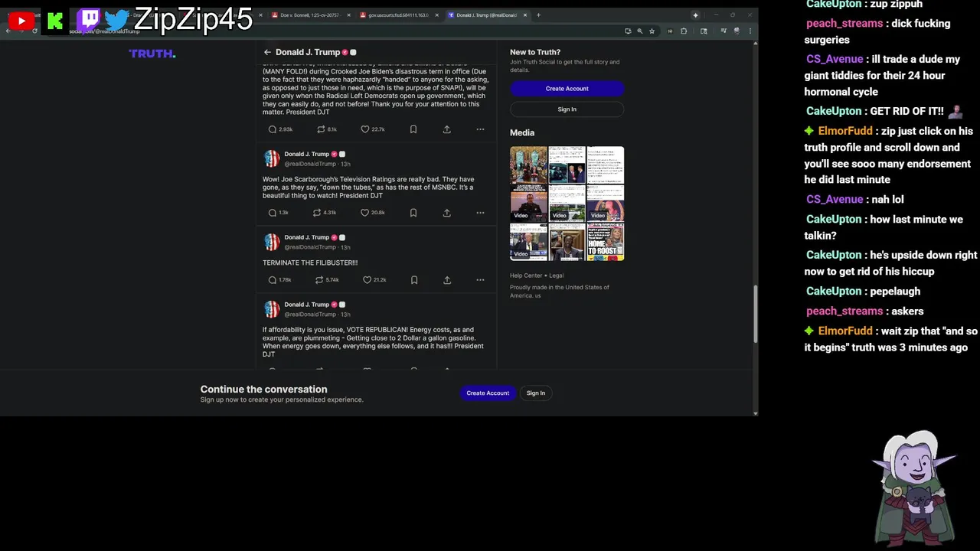Click the green Kick icon in the overlay

coord(55,21)
